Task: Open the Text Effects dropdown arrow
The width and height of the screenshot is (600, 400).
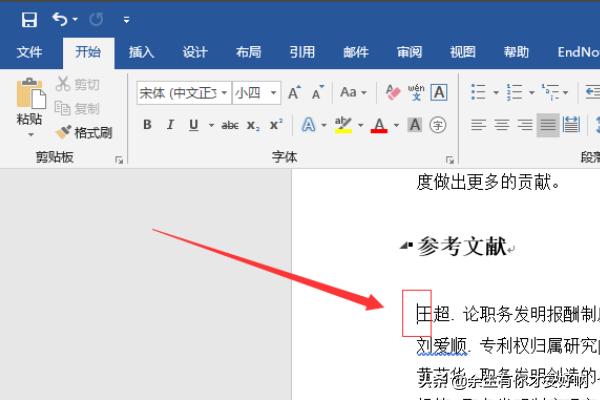Action: (x=324, y=125)
